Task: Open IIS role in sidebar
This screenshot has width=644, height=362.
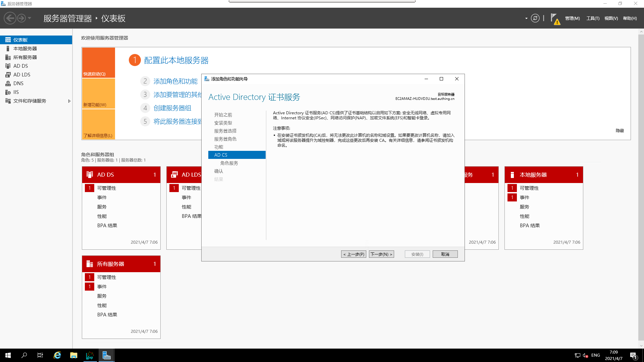Action: [x=16, y=92]
